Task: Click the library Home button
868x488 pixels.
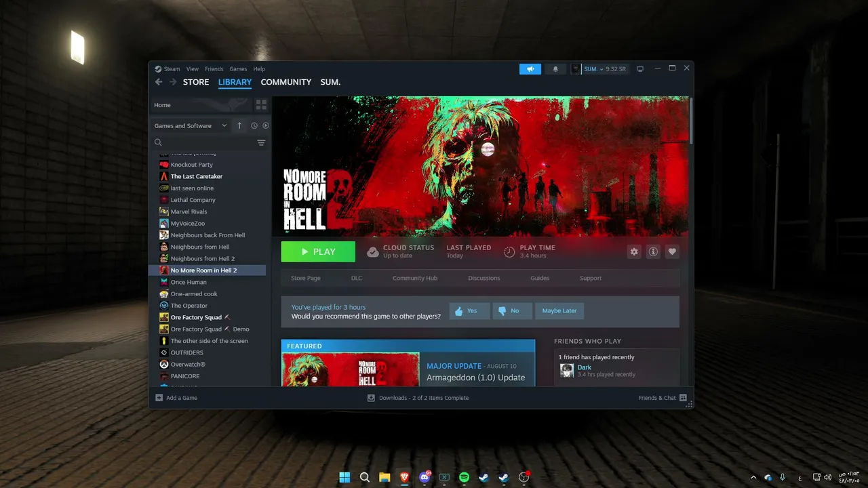Action: 201,105
